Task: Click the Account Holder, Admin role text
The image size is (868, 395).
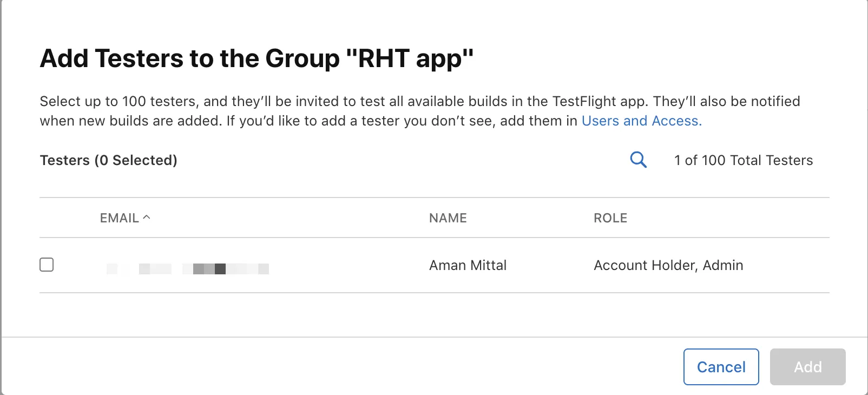Action: click(668, 265)
